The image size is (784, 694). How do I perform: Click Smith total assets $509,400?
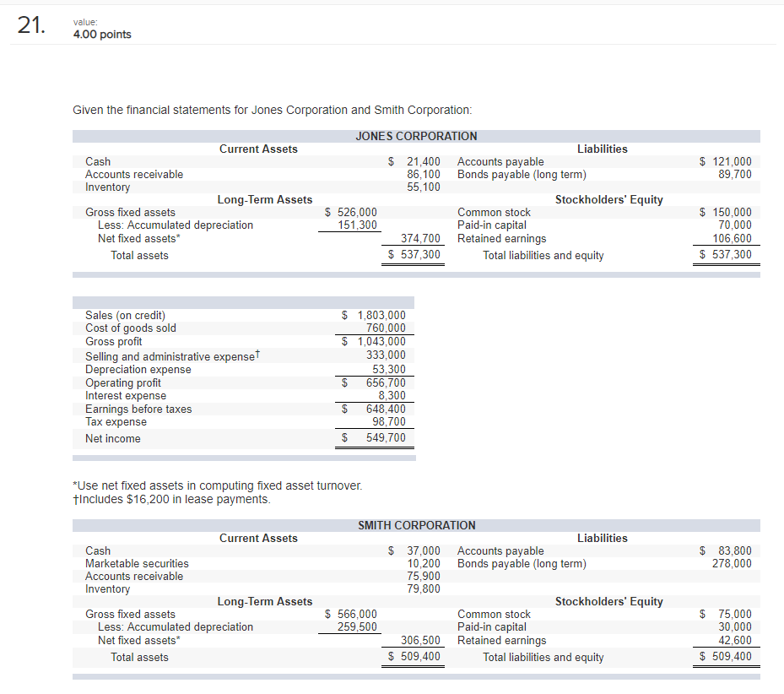click(414, 657)
